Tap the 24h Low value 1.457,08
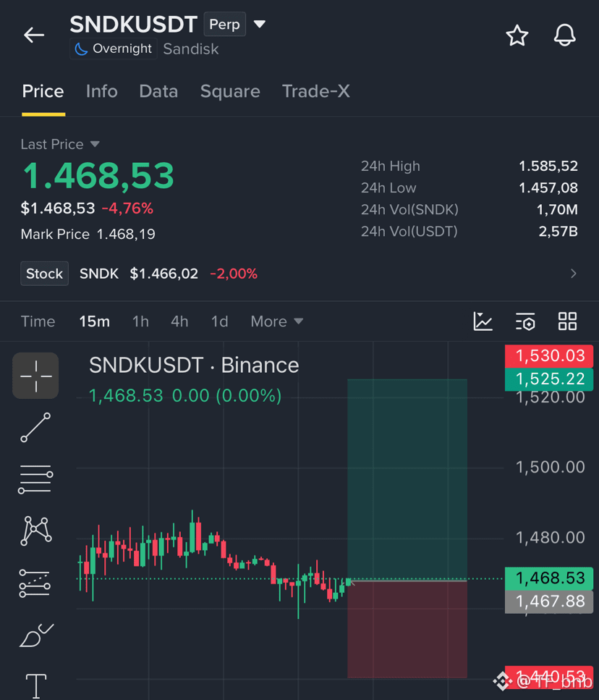Image resolution: width=599 pixels, height=700 pixels. pyautogui.click(x=548, y=188)
